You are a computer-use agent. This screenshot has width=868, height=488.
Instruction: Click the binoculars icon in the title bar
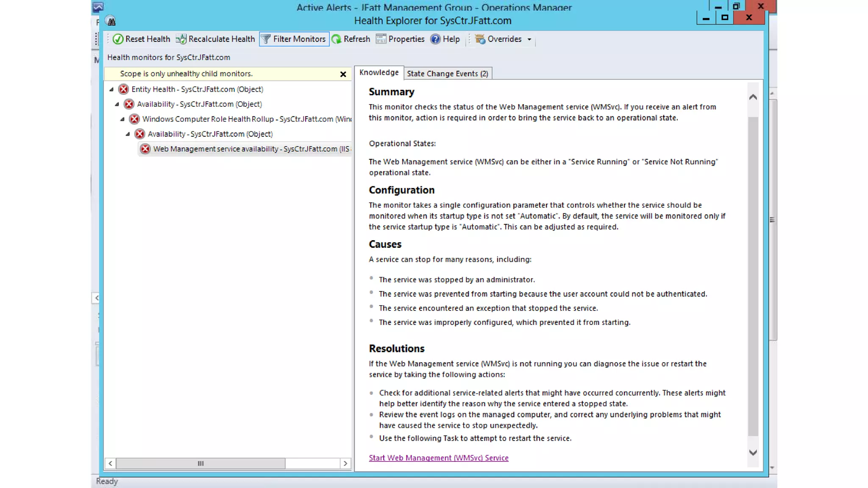coord(111,21)
